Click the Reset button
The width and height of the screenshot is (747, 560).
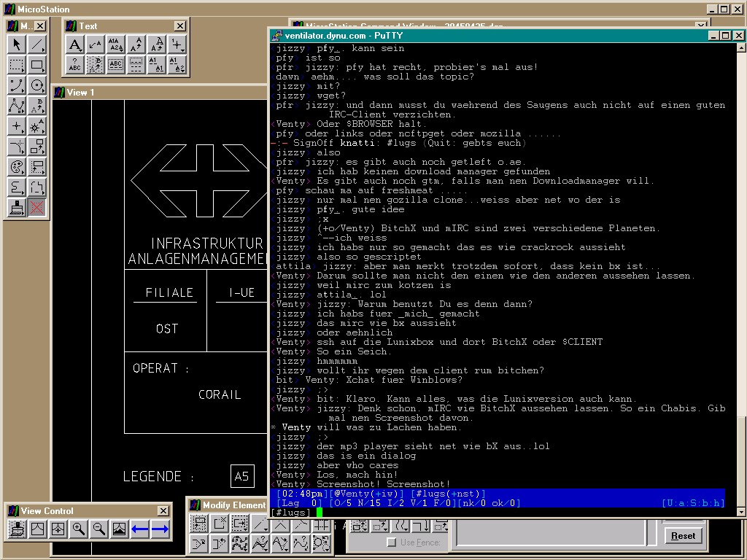[683, 536]
